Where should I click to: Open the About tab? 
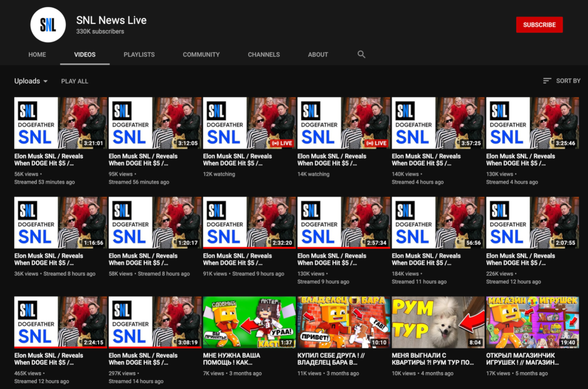pyautogui.click(x=318, y=54)
